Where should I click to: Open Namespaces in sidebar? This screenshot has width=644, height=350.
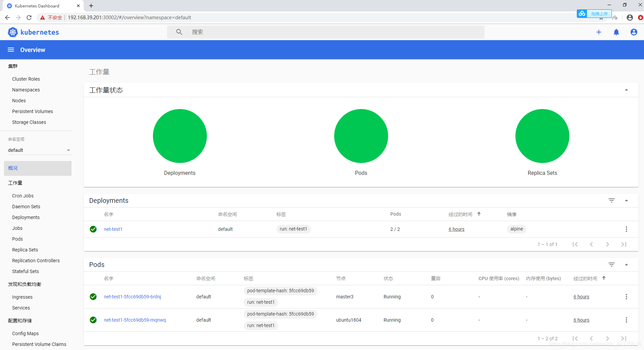26,90
